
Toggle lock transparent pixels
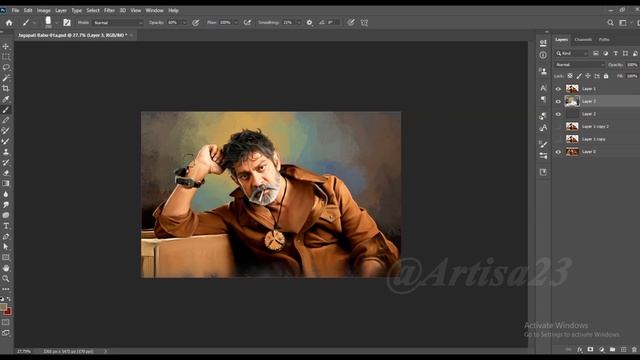(570, 76)
